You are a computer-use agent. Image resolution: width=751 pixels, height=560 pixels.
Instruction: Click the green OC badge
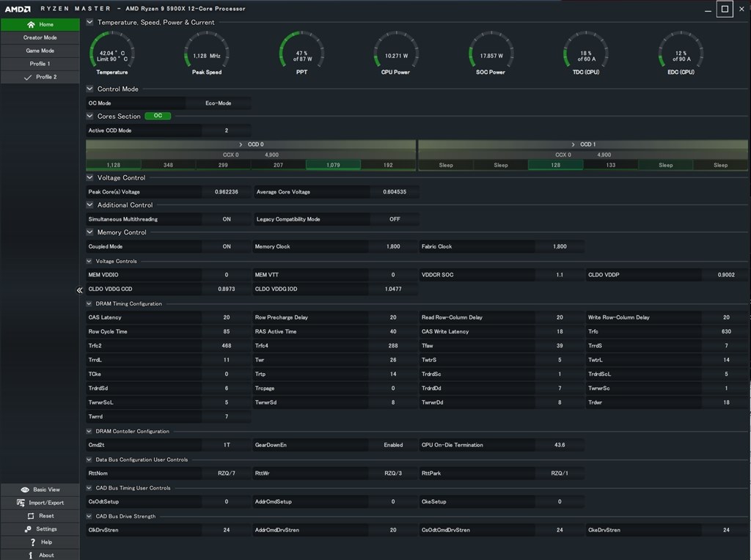point(158,116)
